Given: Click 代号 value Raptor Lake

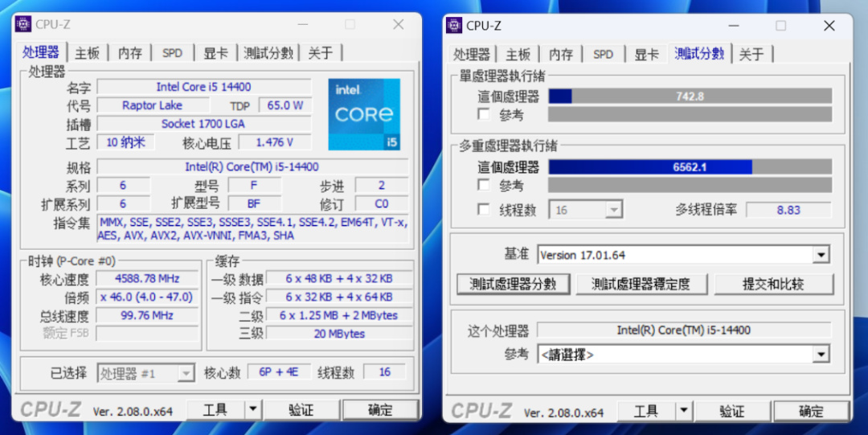Looking at the screenshot, I should (x=152, y=105).
